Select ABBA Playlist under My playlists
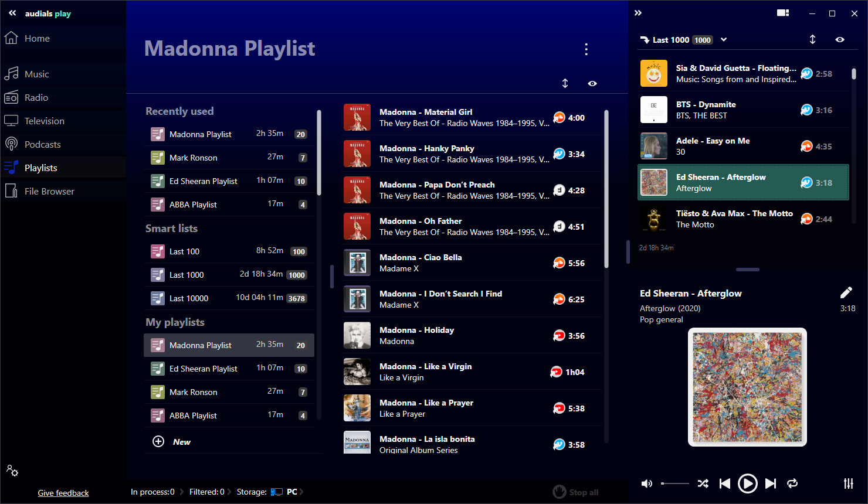This screenshot has height=504, width=868. 229,416
